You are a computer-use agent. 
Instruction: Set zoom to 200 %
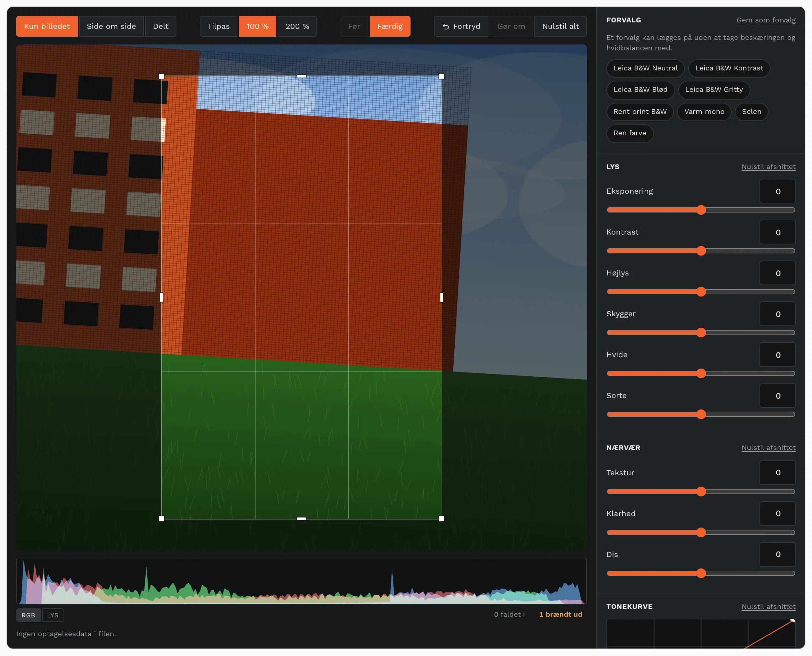pos(297,27)
